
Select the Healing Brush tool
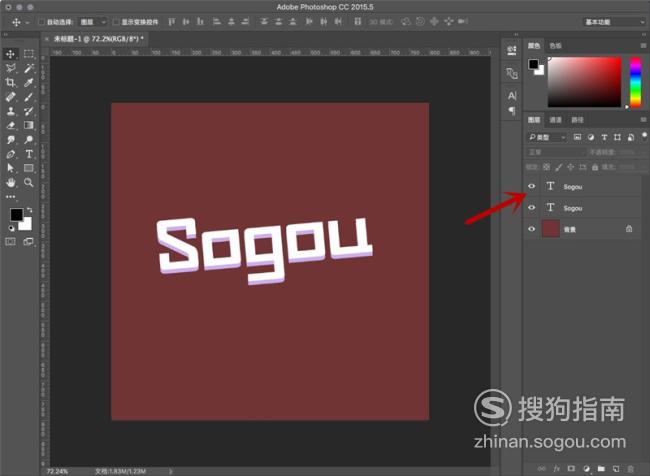(x=10, y=97)
